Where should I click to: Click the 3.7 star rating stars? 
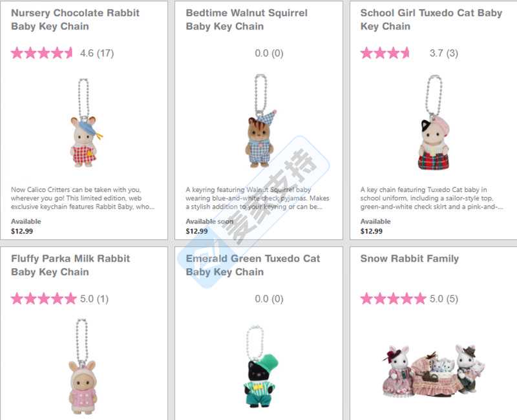pyautogui.click(x=385, y=53)
